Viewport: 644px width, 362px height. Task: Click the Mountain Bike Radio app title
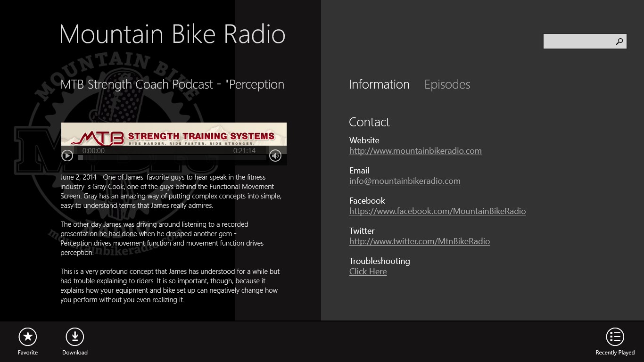click(x=172, y=34)
